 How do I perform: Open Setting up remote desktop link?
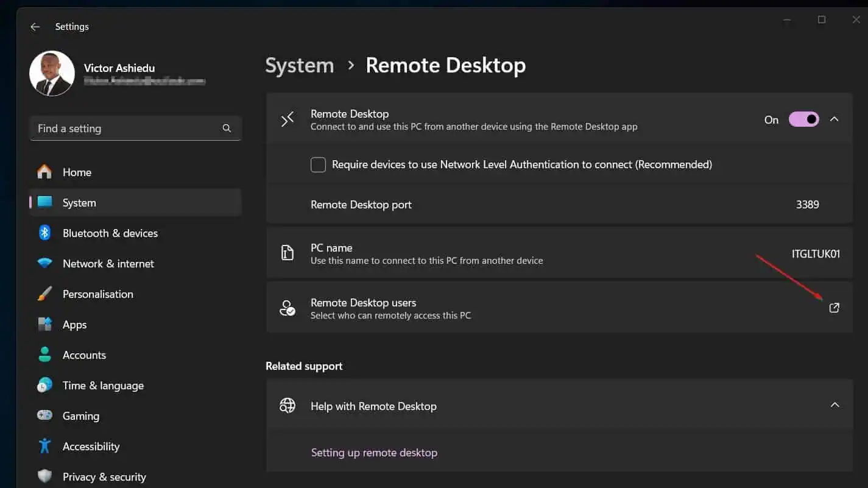(374, 453)
